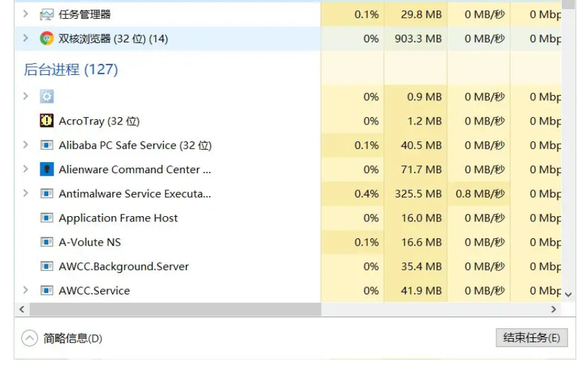The width and height of the screenshot is (588, 381).
Task: Click the vertical scrollbar down arrow
Action: [x=568, y=295]
